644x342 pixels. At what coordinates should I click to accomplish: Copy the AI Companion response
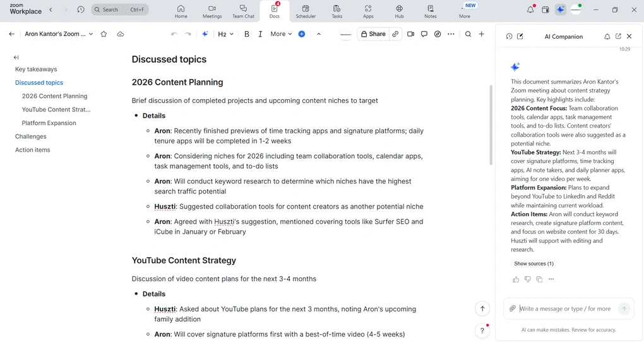[x=540, y=279]
